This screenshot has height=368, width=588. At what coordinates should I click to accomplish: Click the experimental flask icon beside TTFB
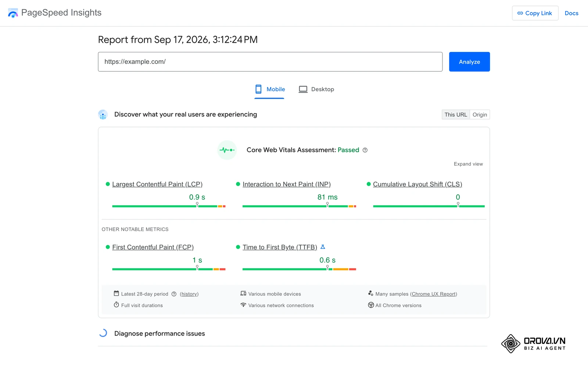[323, 247]
